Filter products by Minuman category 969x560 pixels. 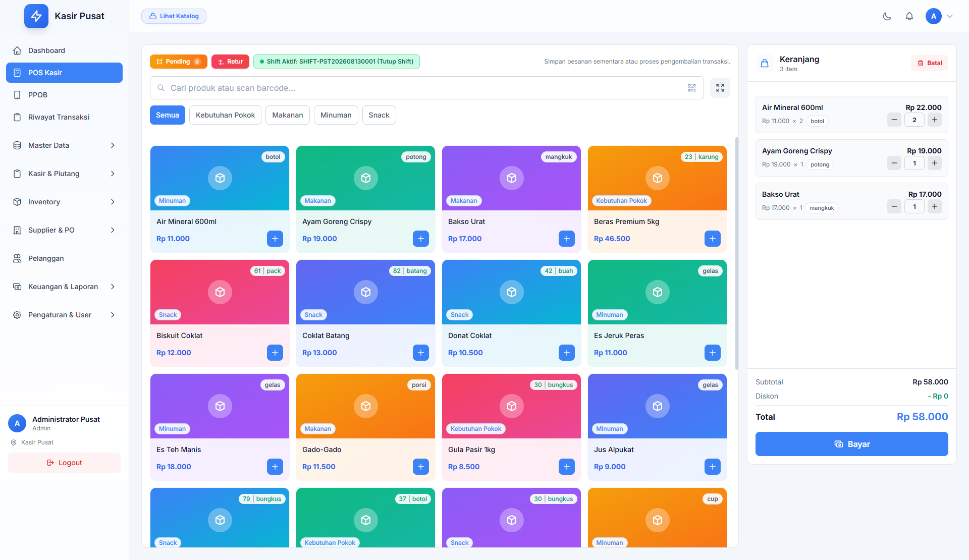pyautogui.click(x=336, y=115)
